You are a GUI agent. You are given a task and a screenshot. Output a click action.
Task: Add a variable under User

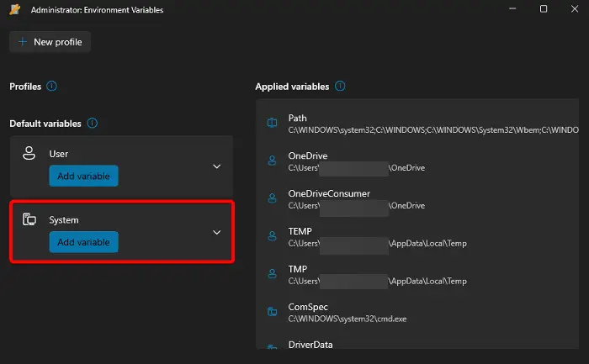84,176
